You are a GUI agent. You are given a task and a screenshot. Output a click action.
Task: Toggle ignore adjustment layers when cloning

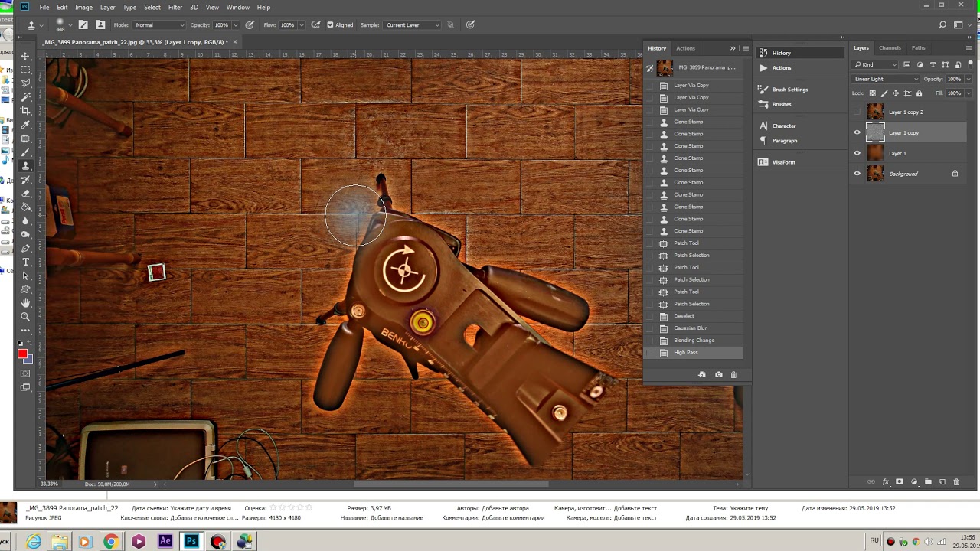[x=450, y=24]
